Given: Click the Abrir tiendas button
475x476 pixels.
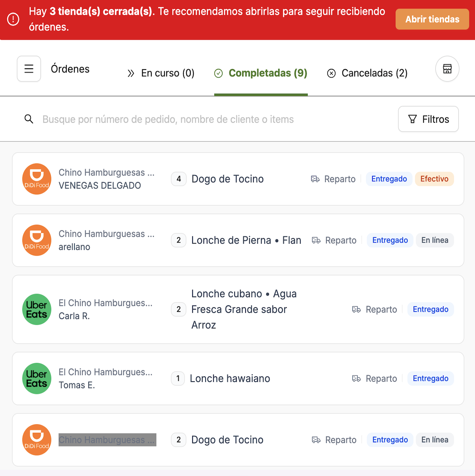Looking at the screenshot, I should pos(432,19).
